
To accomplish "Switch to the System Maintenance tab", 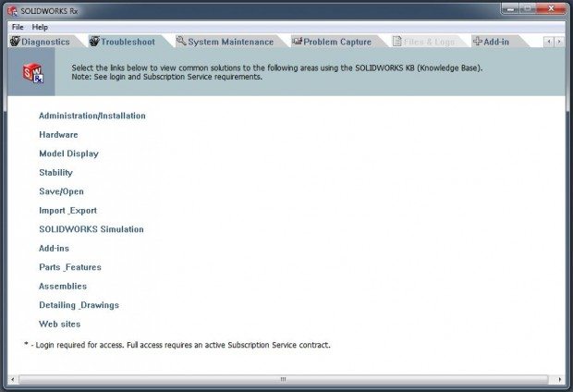I will tap(230, 42).
